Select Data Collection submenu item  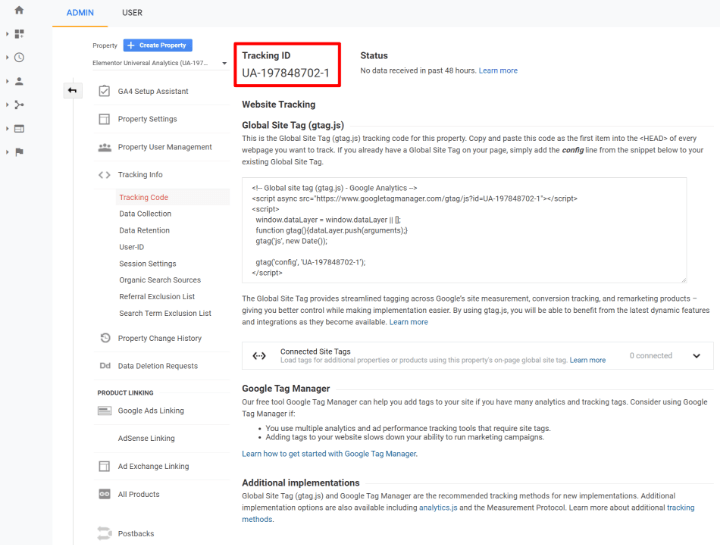point(145,214)
